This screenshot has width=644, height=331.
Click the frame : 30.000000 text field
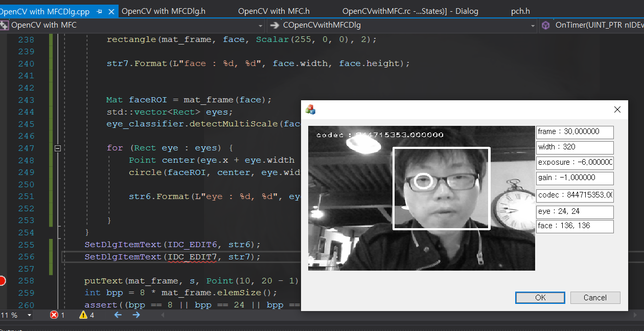574,132
